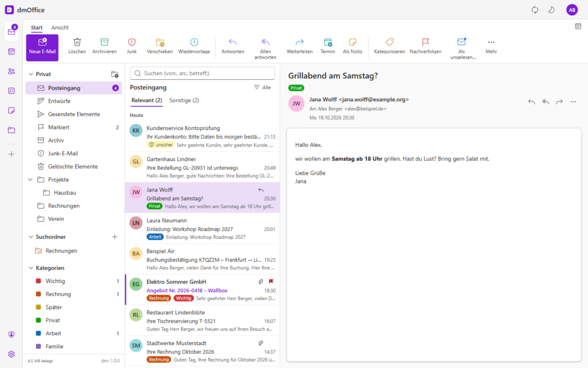Open the Entwürfe folder
The width and height of the screenshot is (588, 368).
74,101
